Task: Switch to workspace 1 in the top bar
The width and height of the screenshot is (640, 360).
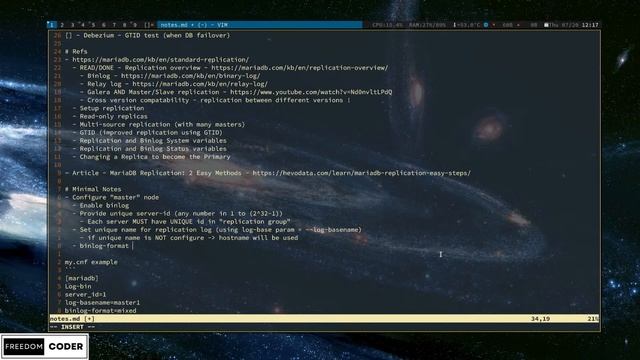Action: click(51, 25)
